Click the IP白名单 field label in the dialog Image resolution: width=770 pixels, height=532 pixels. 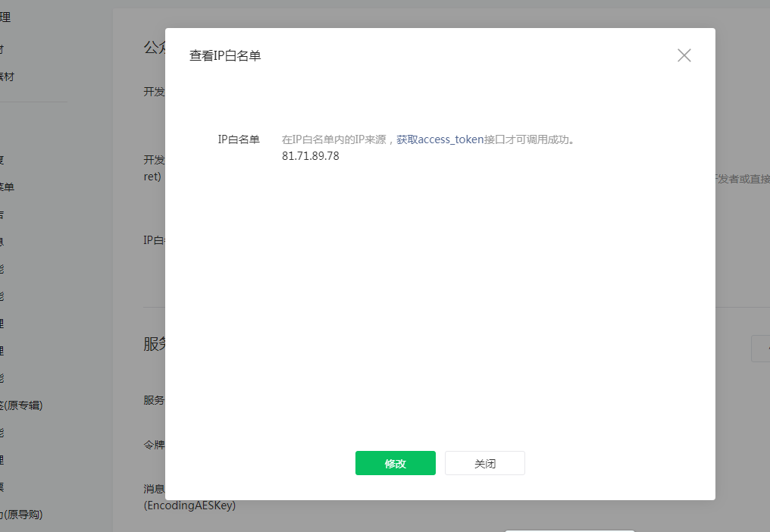pos(238,139)
